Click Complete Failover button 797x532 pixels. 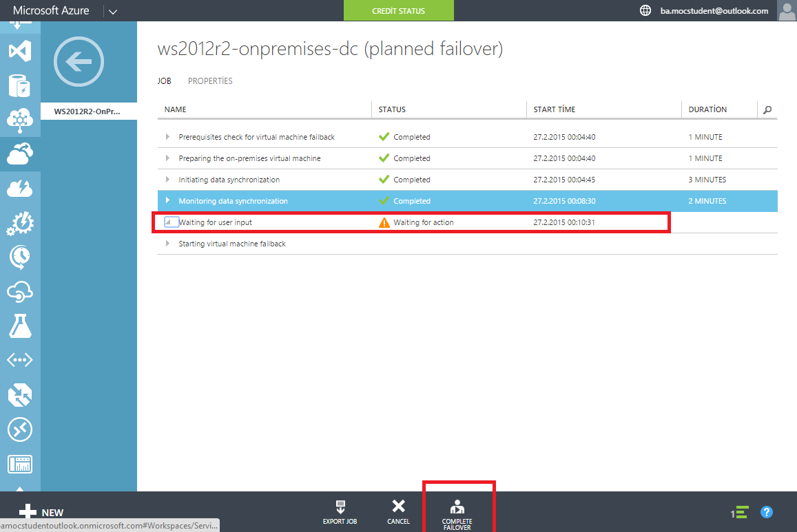point(457,515)
